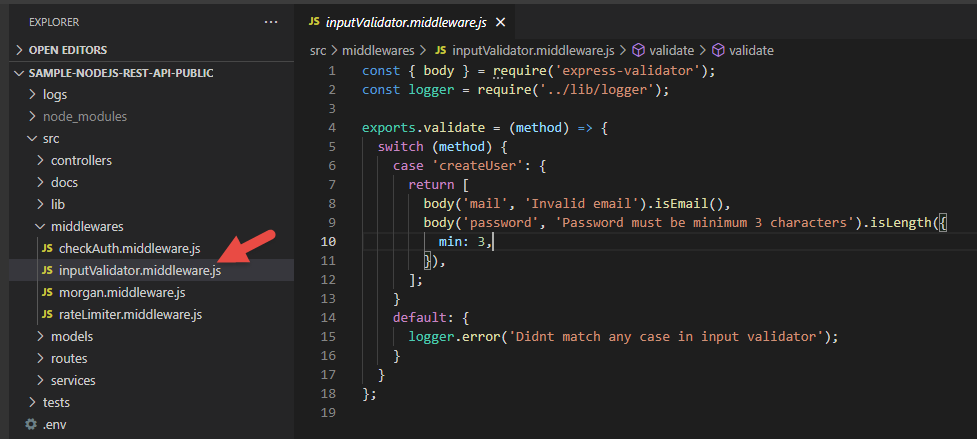
Task: Click the 'return' keyword on line 7
Action: point(431,184)
